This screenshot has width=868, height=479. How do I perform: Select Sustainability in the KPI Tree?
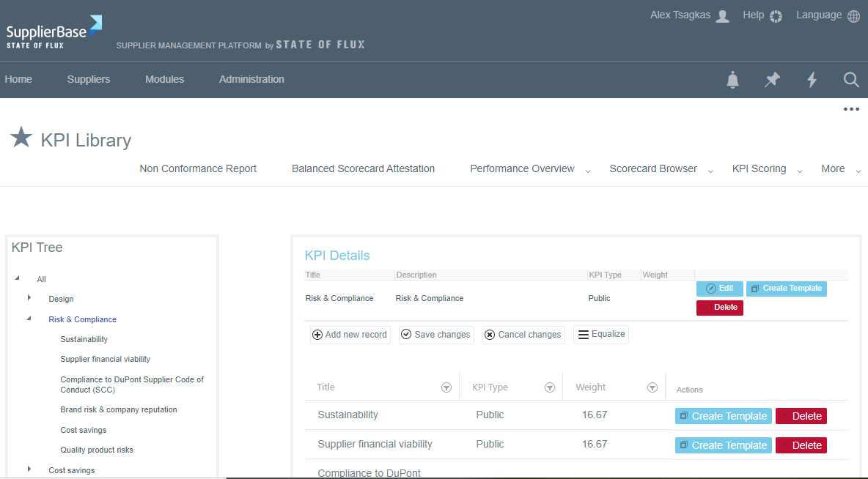[x=83, y=339]
